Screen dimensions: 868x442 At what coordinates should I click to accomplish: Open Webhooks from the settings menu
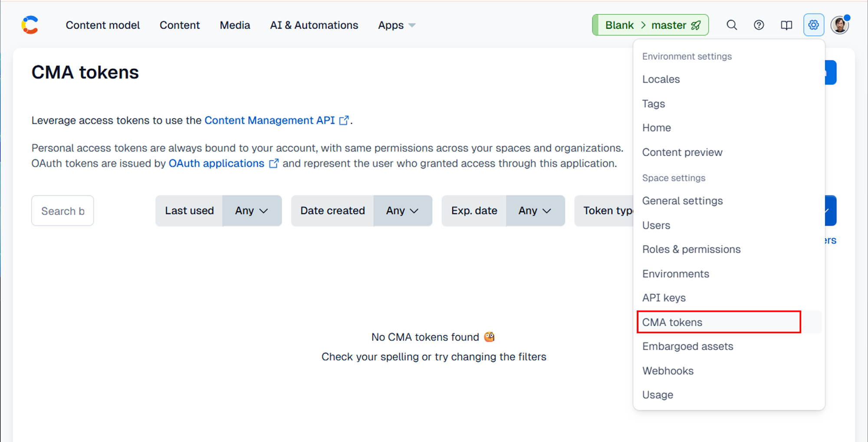[668, 371]
